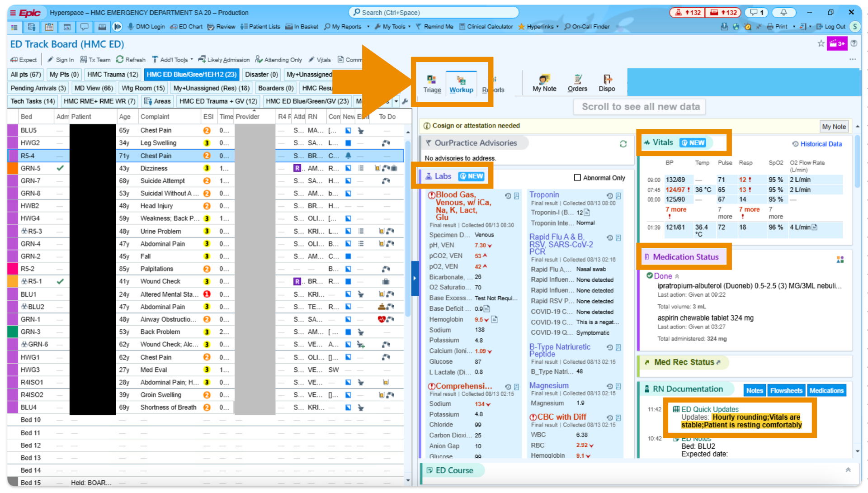Switch to the All pts (67) tab
Viewport: 868px width, 493px height.
point(26,75)
